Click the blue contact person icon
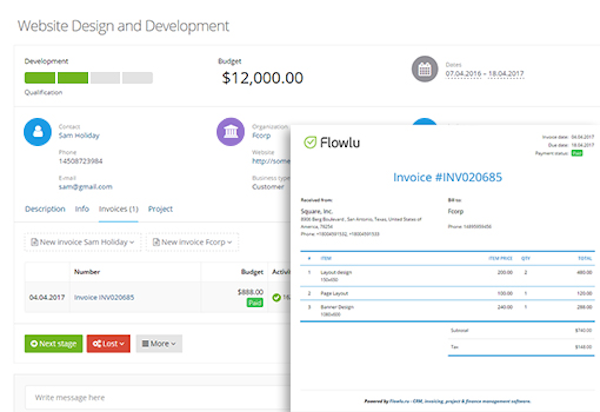 (x=38, y=132)
